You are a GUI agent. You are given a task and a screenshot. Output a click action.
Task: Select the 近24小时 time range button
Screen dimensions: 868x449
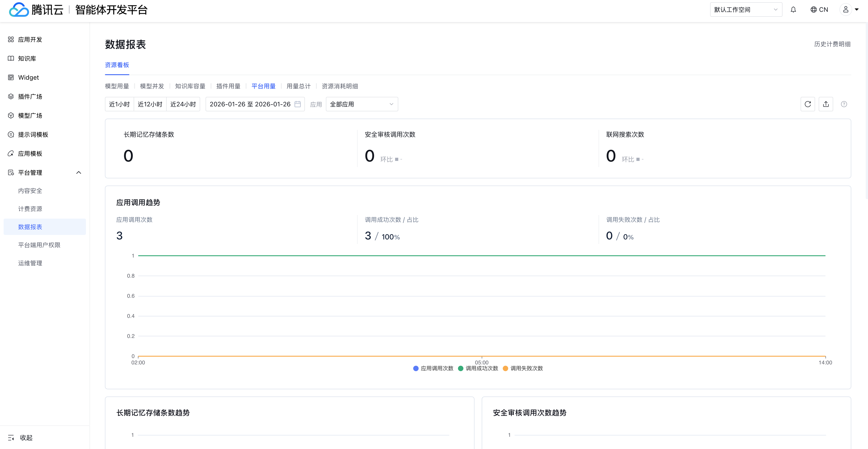click(183, 104)
